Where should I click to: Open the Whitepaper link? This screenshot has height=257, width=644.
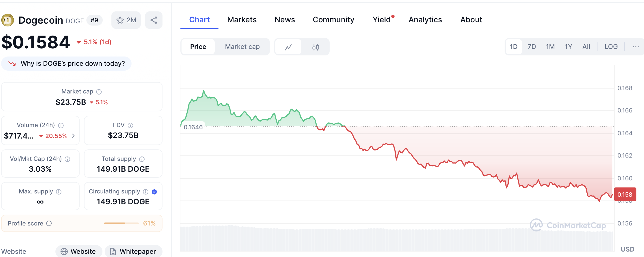pos(133,251)
